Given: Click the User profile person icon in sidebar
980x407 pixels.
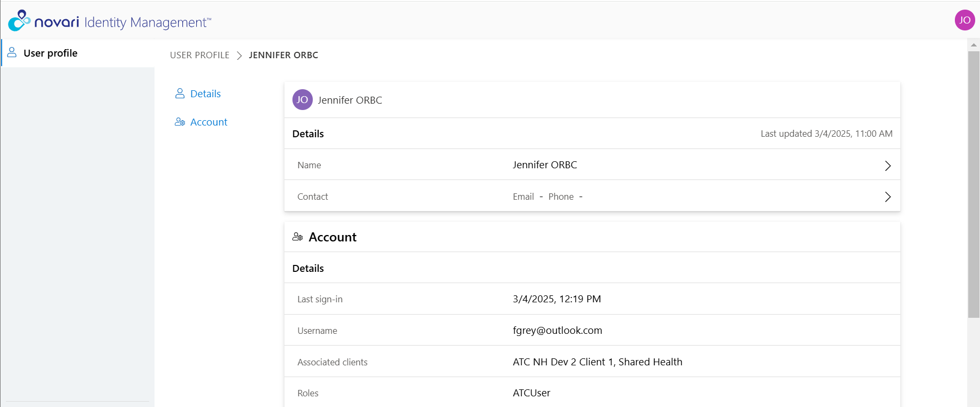Looking at the screenshot, I should point(12,52).
